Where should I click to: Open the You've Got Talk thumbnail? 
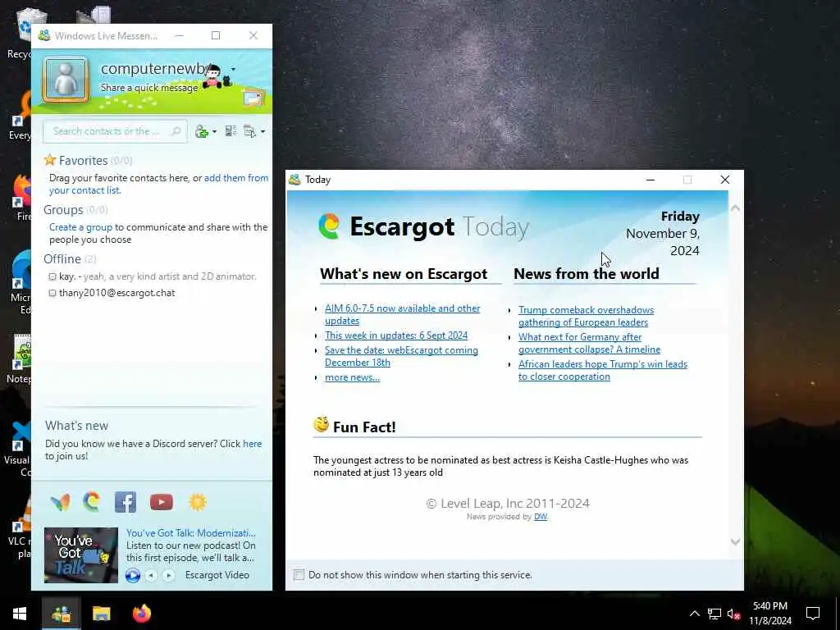(81, 555)
